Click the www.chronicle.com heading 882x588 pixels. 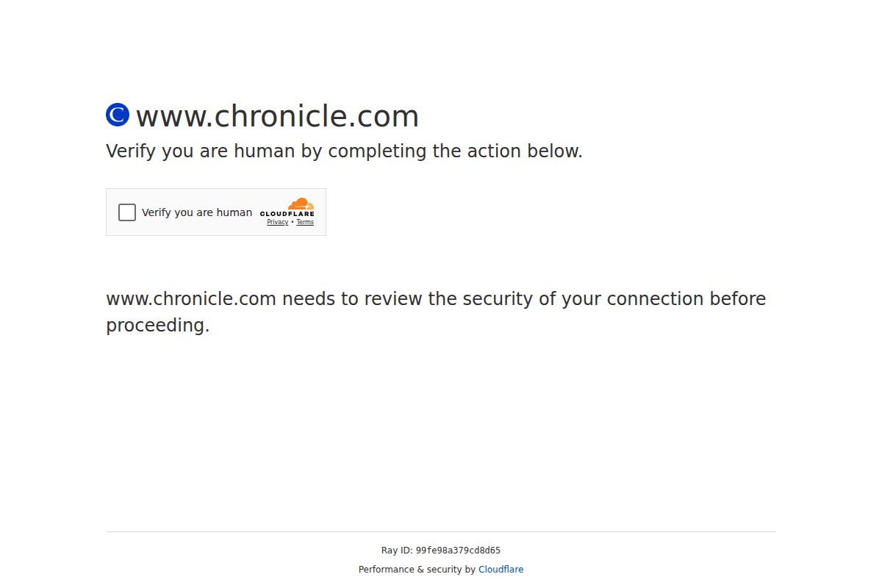click(277, 115)
